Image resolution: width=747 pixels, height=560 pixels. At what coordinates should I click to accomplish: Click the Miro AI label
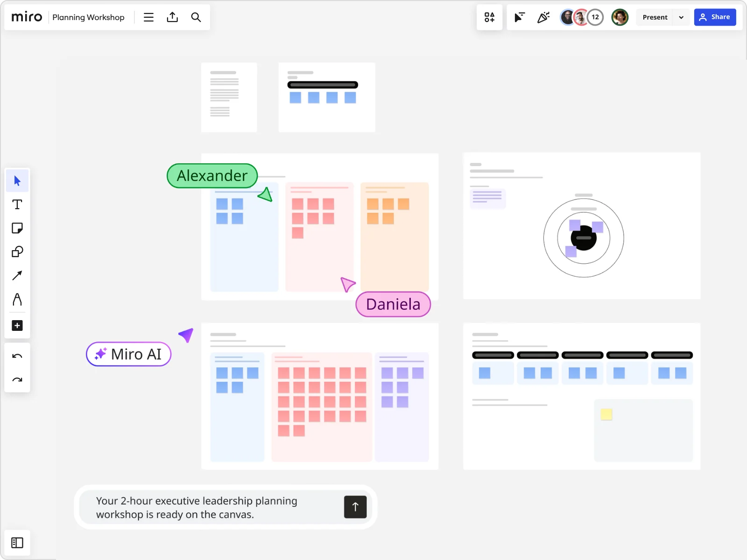coord(129,354)
